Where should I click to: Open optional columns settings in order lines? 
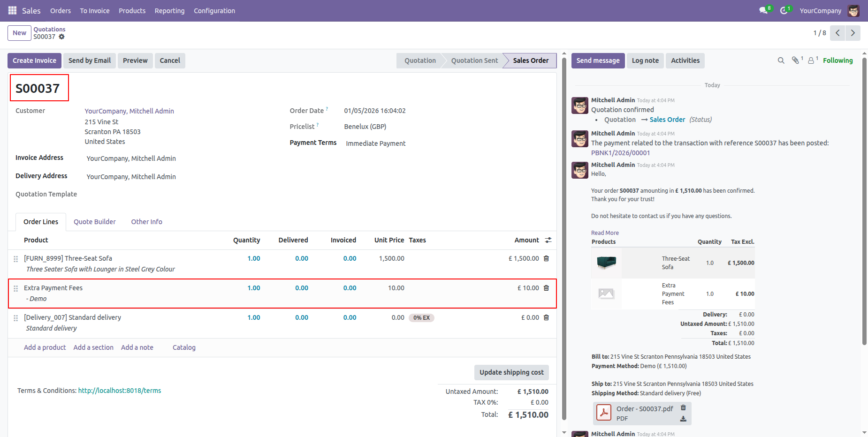(548, 240)
